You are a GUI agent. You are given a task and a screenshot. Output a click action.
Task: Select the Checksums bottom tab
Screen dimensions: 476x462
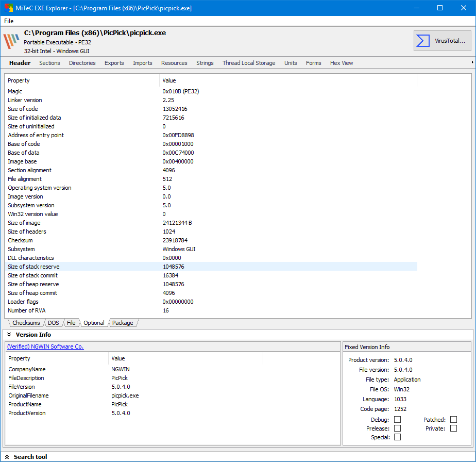coord(26,323)
